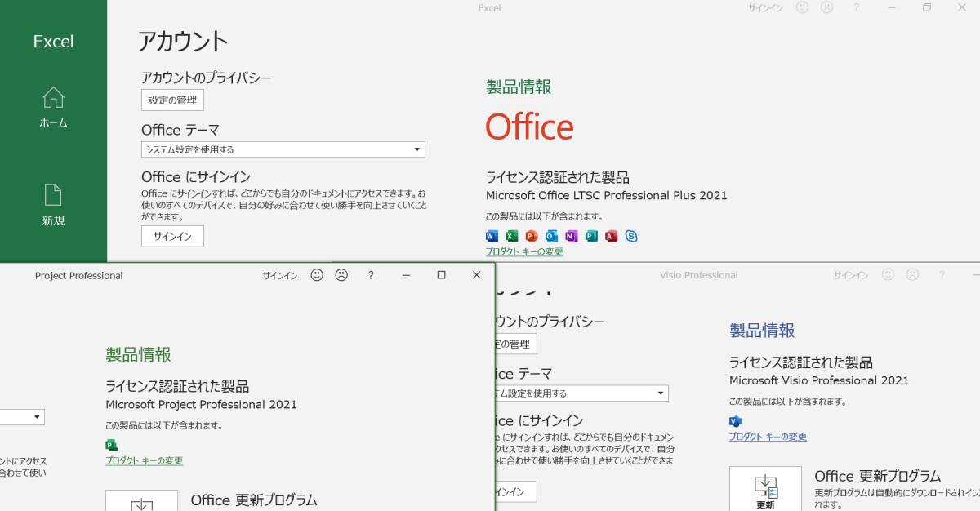
Task: Click the Office logo under 製品情報 in Excel
Action: coord(529,127)
